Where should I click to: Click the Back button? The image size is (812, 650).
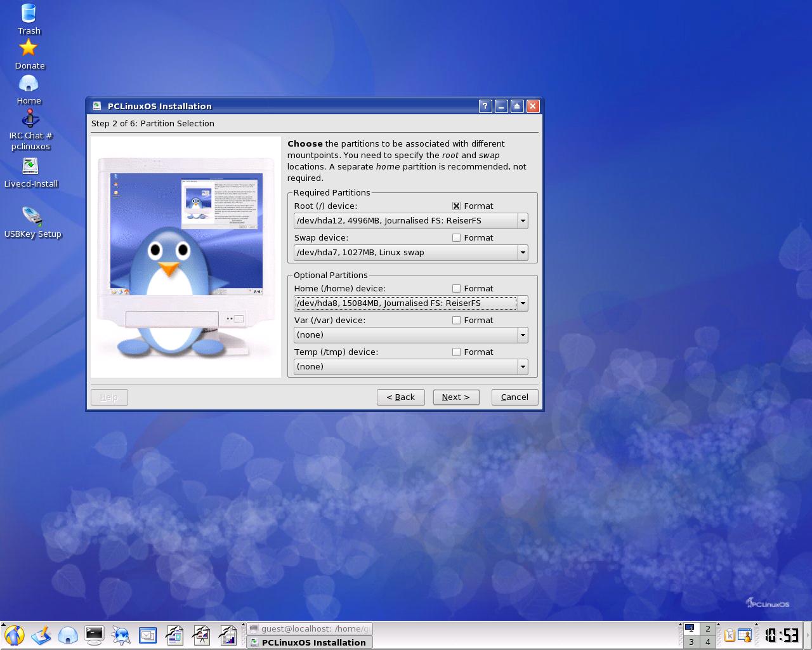click(401, 397)
